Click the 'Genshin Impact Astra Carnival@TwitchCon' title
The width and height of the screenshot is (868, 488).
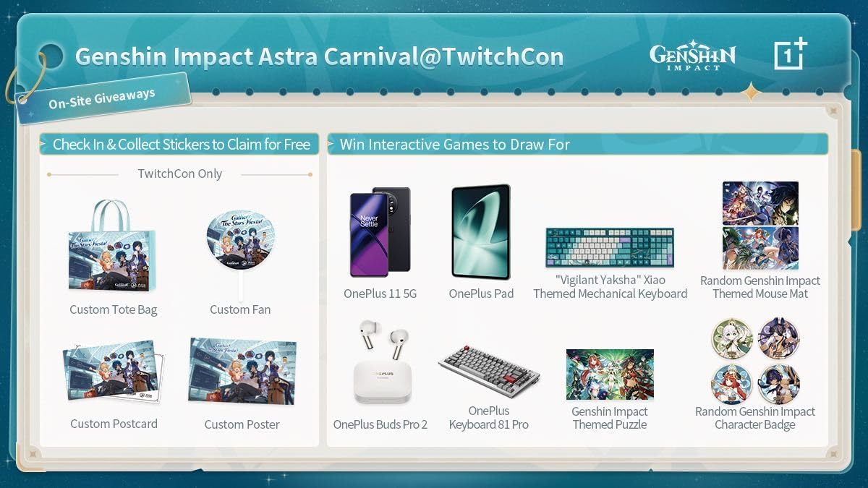coord(319,56)
